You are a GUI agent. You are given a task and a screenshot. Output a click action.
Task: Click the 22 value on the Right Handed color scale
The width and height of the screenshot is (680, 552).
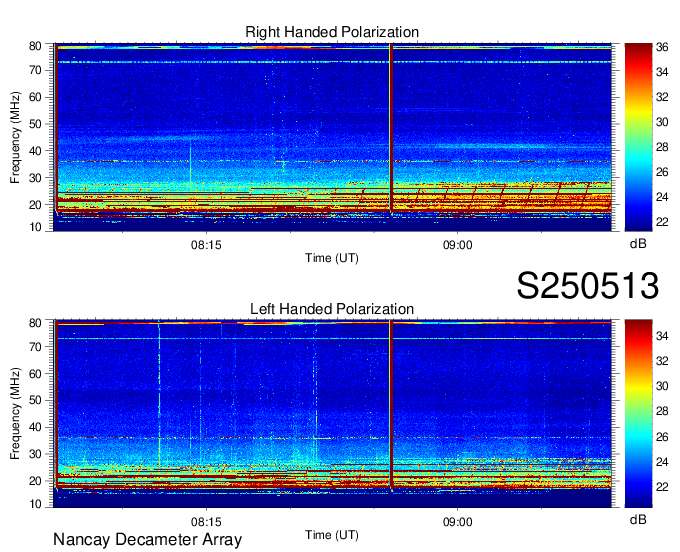tap(662, 222)
